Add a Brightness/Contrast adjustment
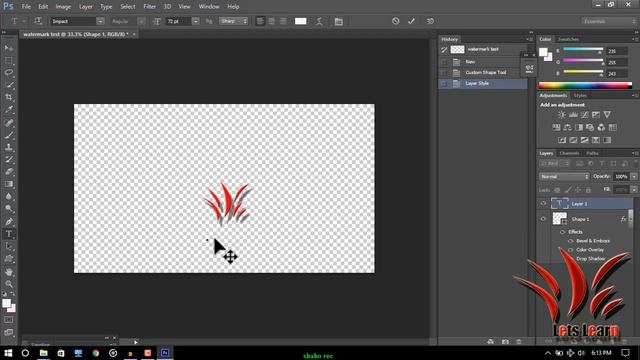This screenshot has width=640, height=360. click(562, 115)
